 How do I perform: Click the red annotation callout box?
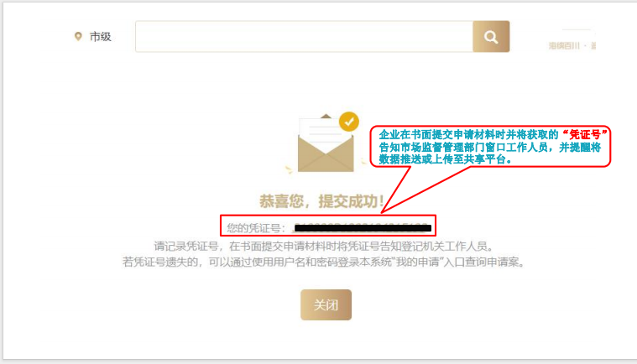490,147
